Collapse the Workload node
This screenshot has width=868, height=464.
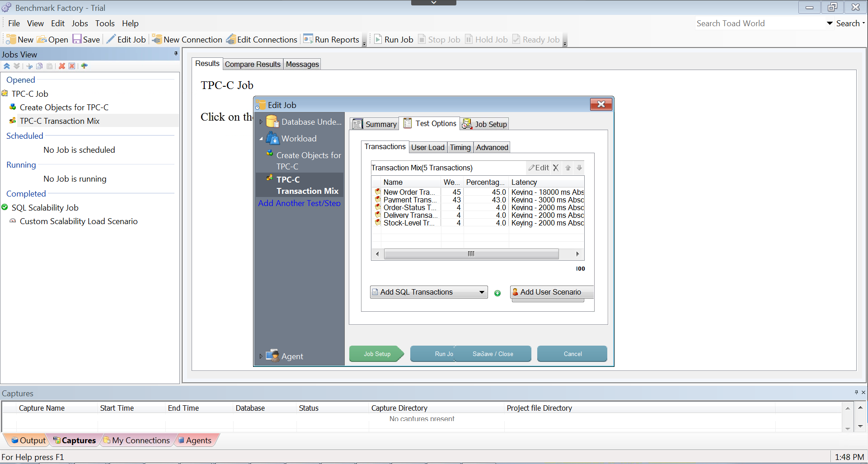click(261, 139)
